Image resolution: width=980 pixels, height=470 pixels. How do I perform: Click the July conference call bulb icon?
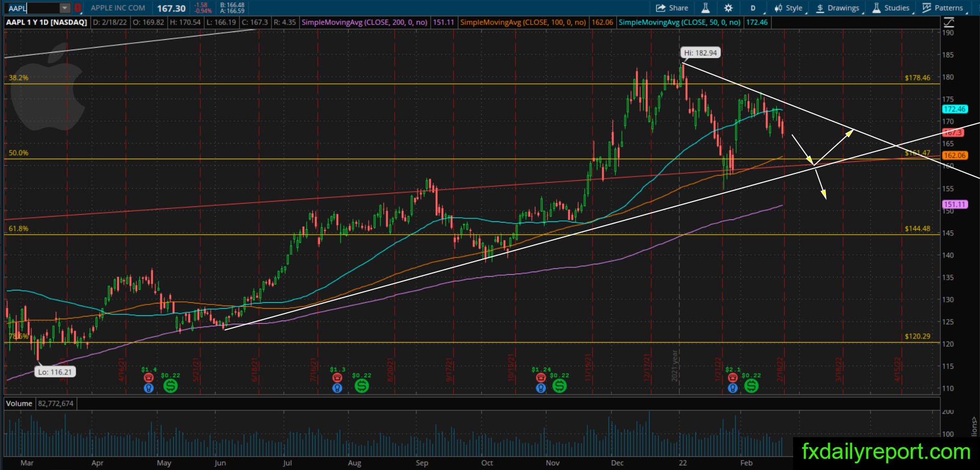(337, 388)
